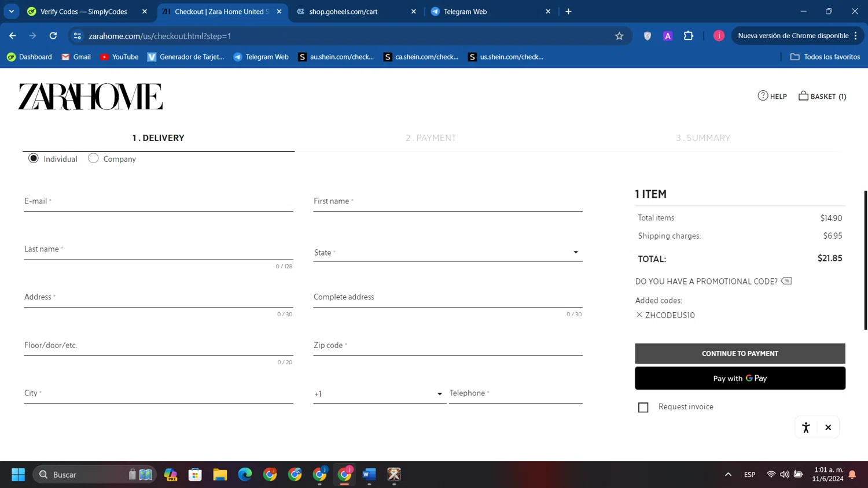Switch to shop.goheels.com/cart tab

coord(356,12)
